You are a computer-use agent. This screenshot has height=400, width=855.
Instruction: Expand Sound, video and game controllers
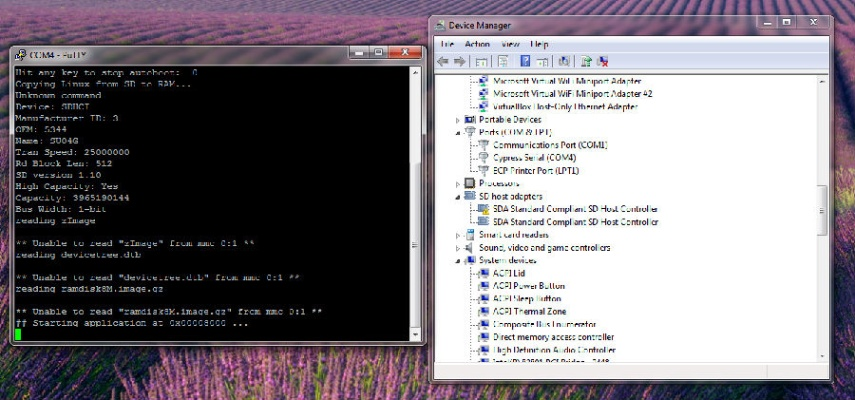pyautogui.click(x=458, y=248)
